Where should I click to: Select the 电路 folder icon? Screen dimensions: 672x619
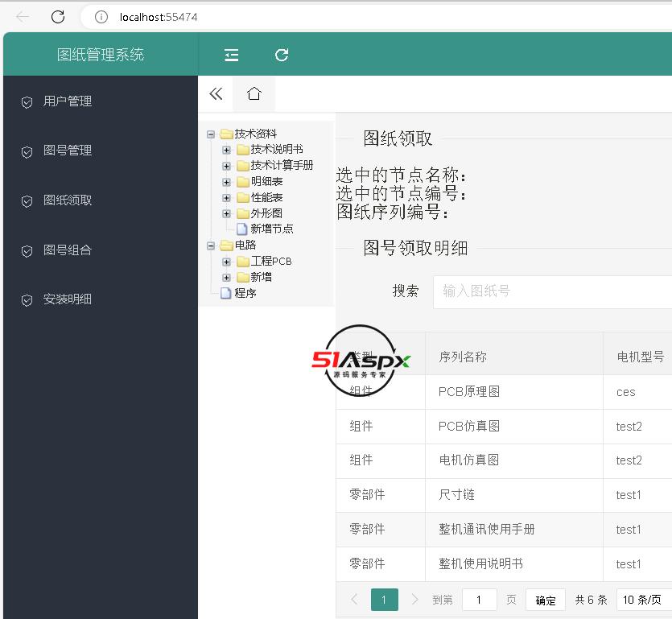pos(226,246)
